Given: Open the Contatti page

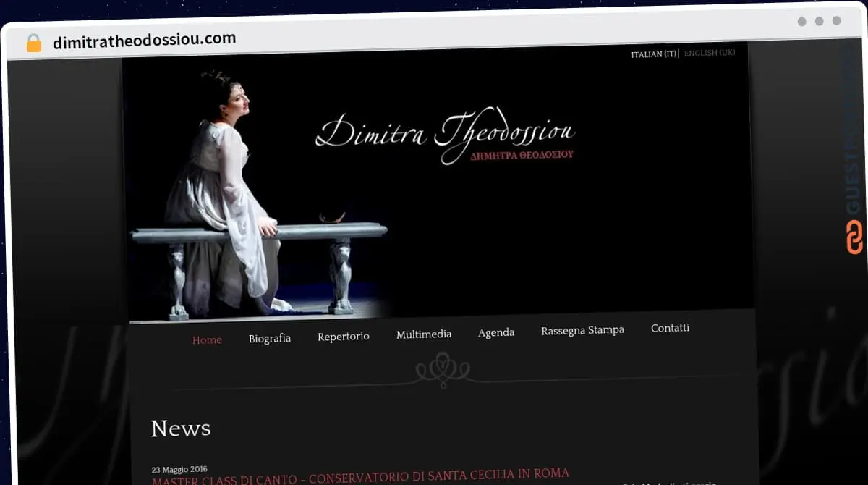Looking at the screenshot, I should 670,328.
